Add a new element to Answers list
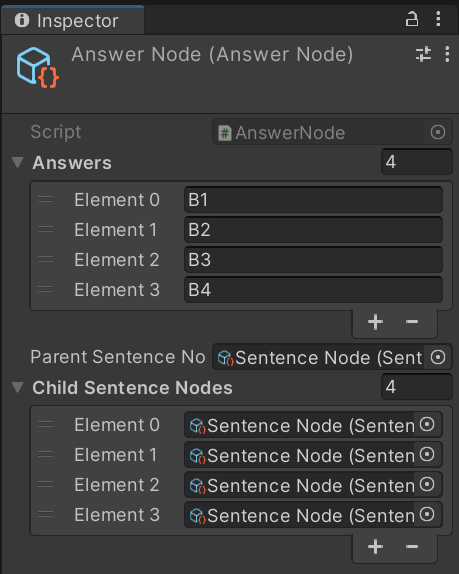Image resolution: width=459 pixels, height=574 pixels. point(375,322)
